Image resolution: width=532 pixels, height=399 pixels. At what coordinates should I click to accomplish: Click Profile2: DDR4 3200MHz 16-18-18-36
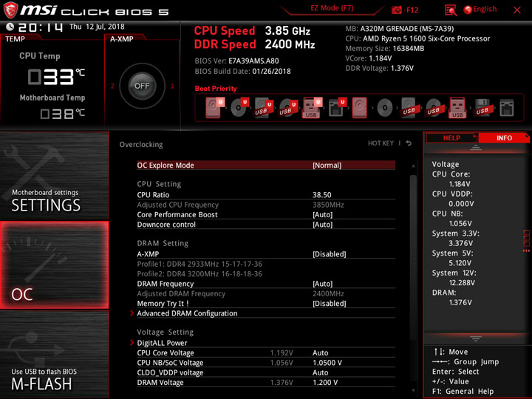199,274
